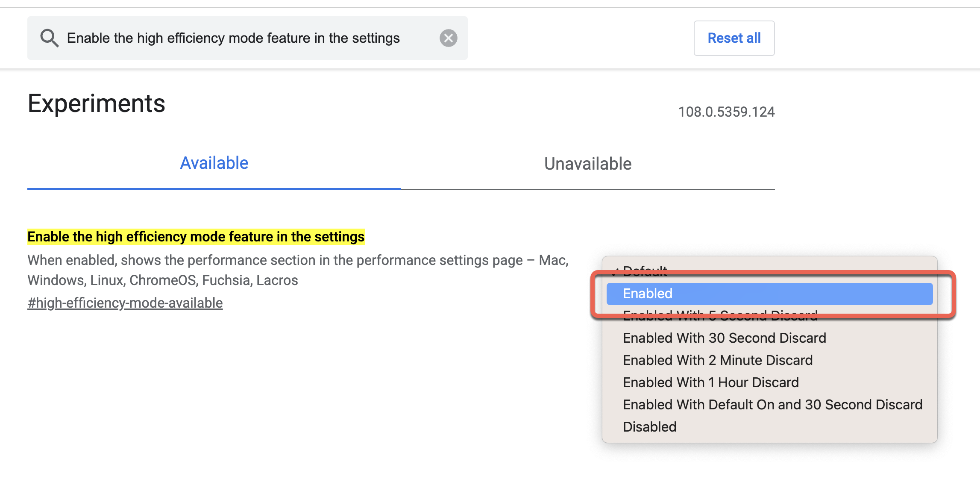Select Enabled With 30 Second Discard
Viewport: 980px width, 482px height.
(x=724, y=338)
